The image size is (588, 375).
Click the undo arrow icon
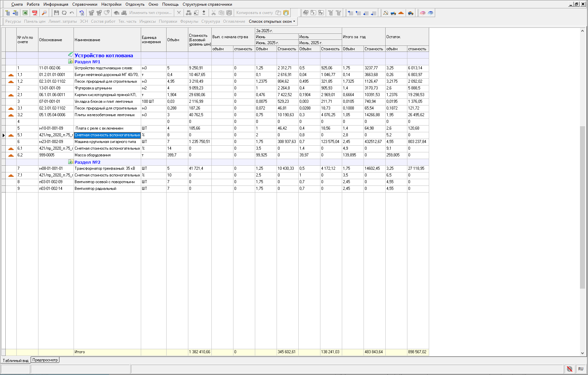click(x=72, y=13)
